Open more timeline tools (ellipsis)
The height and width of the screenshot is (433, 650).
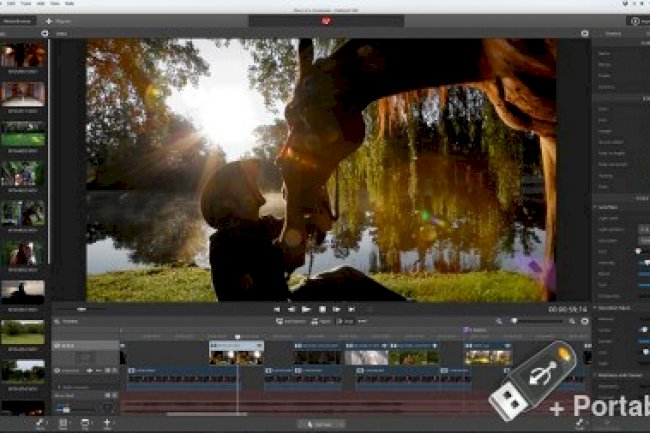[362, 321]
